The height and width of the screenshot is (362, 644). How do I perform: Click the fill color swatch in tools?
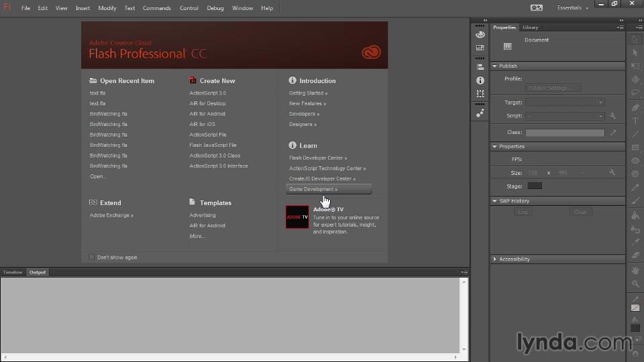click(635, 328)
